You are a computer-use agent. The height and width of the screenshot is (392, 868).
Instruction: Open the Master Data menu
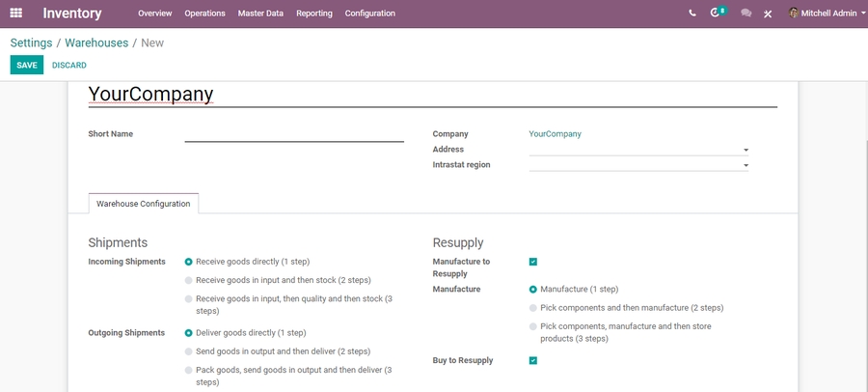tap(260, 14)
